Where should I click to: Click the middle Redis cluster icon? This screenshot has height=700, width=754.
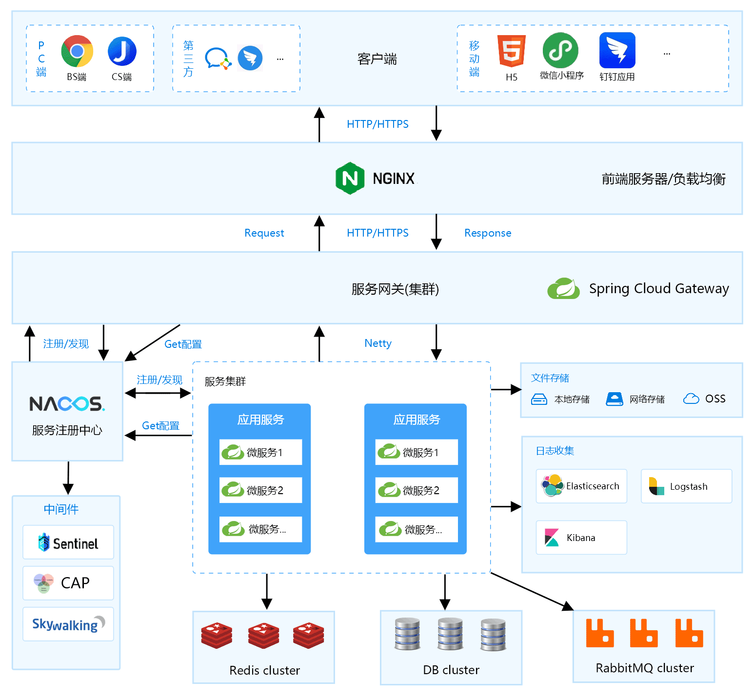[x=263, y=635]
